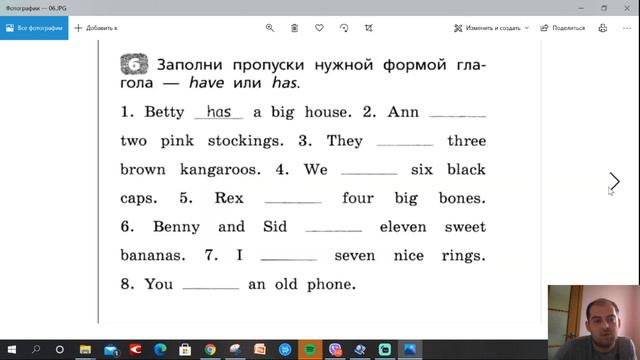This screenshot has width=640, height=360.
Task: Open the Windows Start menu
Action: tap(12, 349)
